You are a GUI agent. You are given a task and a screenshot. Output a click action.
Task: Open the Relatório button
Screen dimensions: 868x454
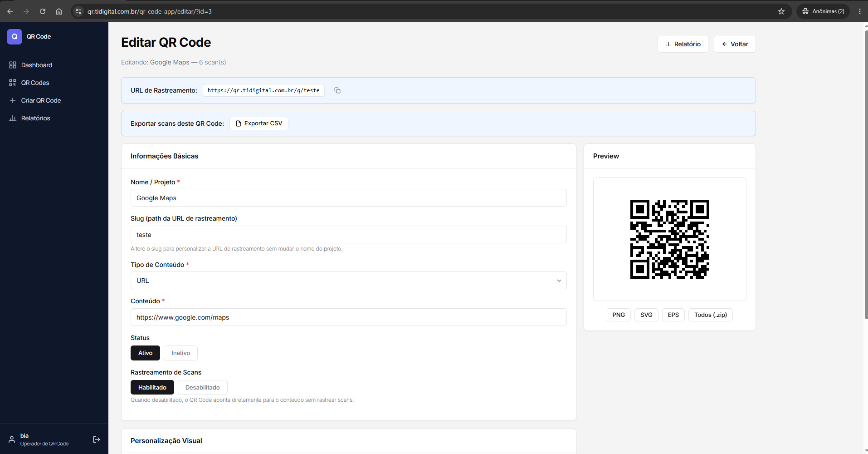[683, 44]
